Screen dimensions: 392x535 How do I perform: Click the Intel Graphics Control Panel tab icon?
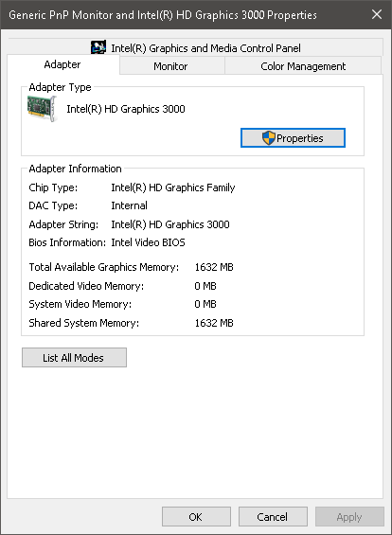click(x=98, y=47)
